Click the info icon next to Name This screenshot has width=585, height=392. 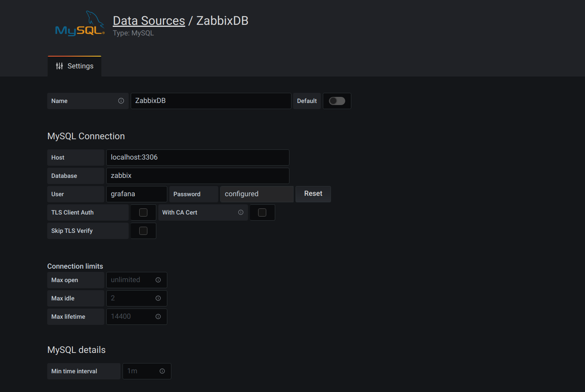[x=121, y=101]
